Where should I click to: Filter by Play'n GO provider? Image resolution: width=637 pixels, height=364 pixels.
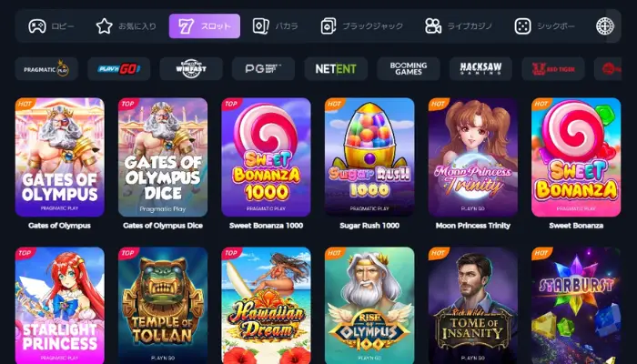119,68
